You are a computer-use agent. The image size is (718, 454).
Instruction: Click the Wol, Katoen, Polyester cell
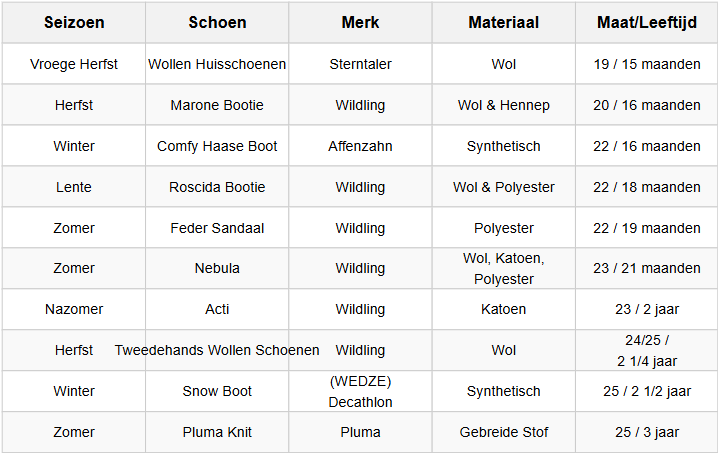click(x=504, y=268)
